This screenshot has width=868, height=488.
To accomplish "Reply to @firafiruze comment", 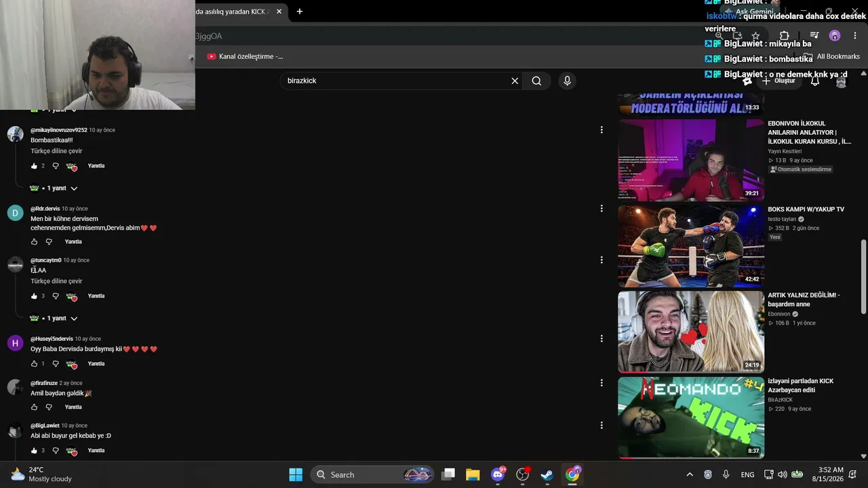I will (x=73, y=407).
